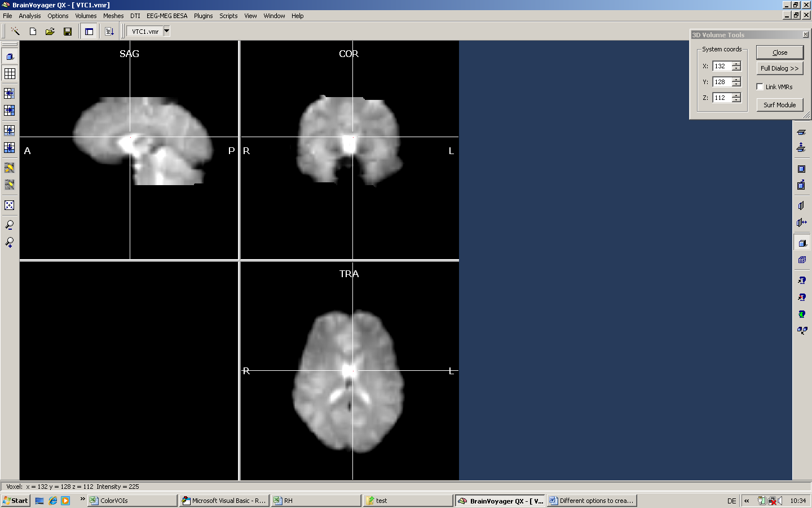Open the Plugins menu
This screenshot has width=812, height=508.
[x=204, y=16]
